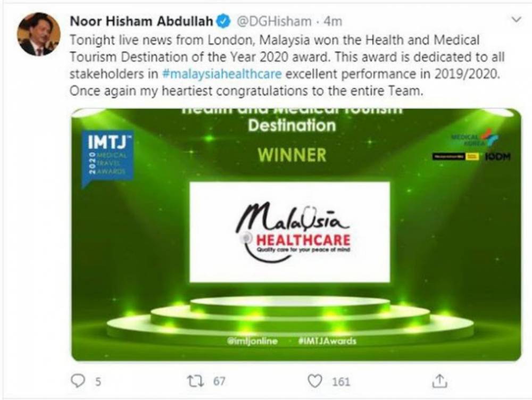
Task: Click the 4m tweet timestamp
Action: (x=332, y=22)
